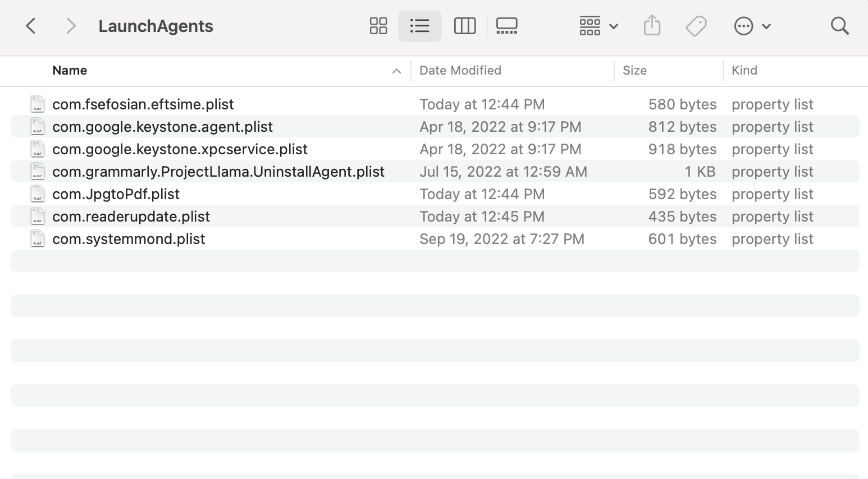This screenshot has width=868, height=479.
Task: Sort files by Size column
Action: (634, 71)
